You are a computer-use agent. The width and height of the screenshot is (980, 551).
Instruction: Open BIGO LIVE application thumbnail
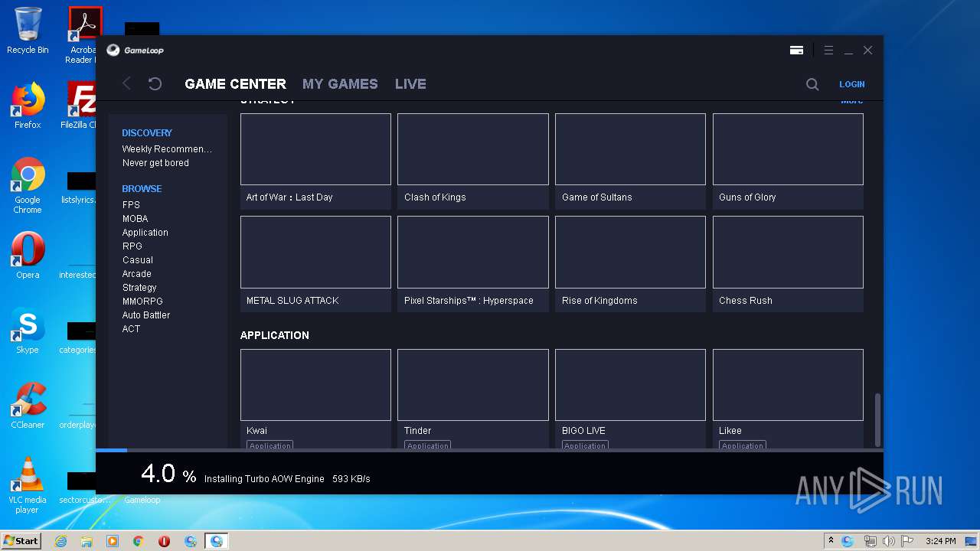tap(630, 385)
